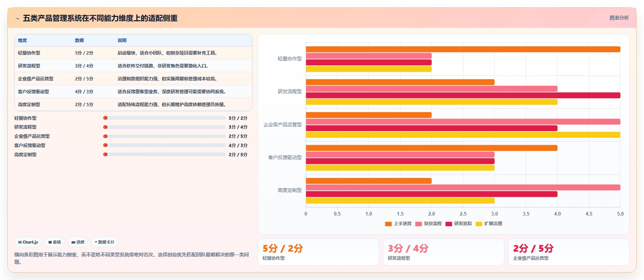Click the 进度 tag chip
Image resolution: width=644 pixels, height=280 pixels.
click(x=78, y=242)
